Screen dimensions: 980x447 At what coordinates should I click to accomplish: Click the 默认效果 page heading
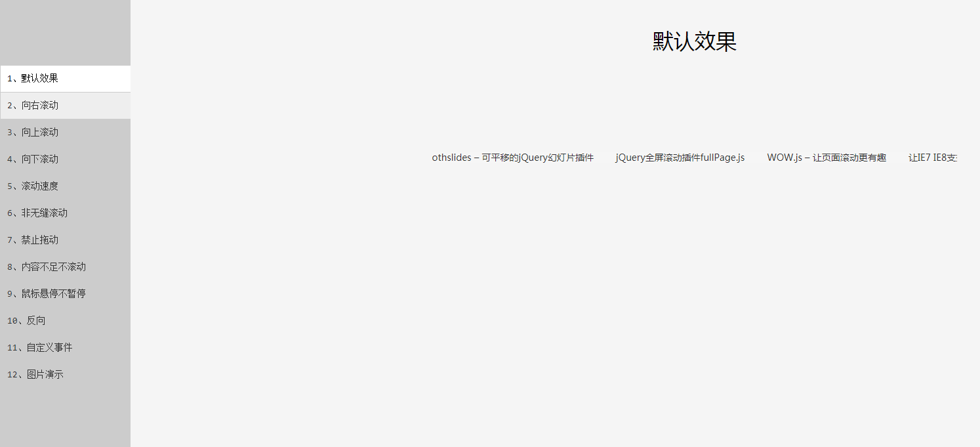tap(694, 41)
